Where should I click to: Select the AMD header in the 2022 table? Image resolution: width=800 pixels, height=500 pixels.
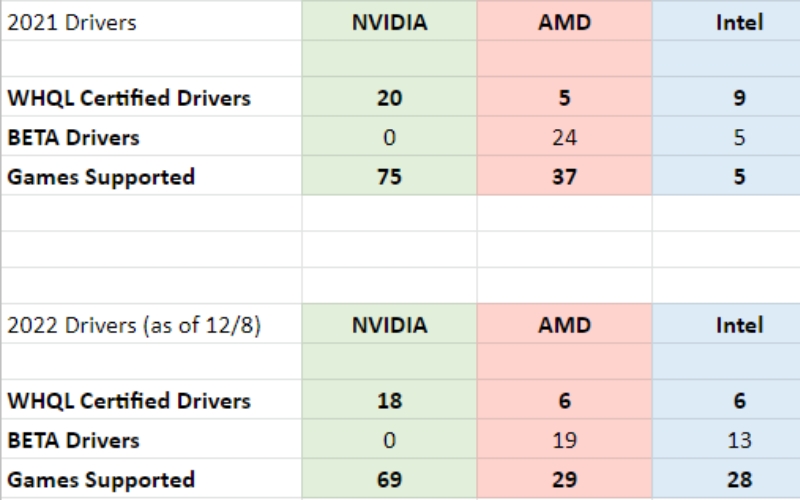(x=564, y=325)
